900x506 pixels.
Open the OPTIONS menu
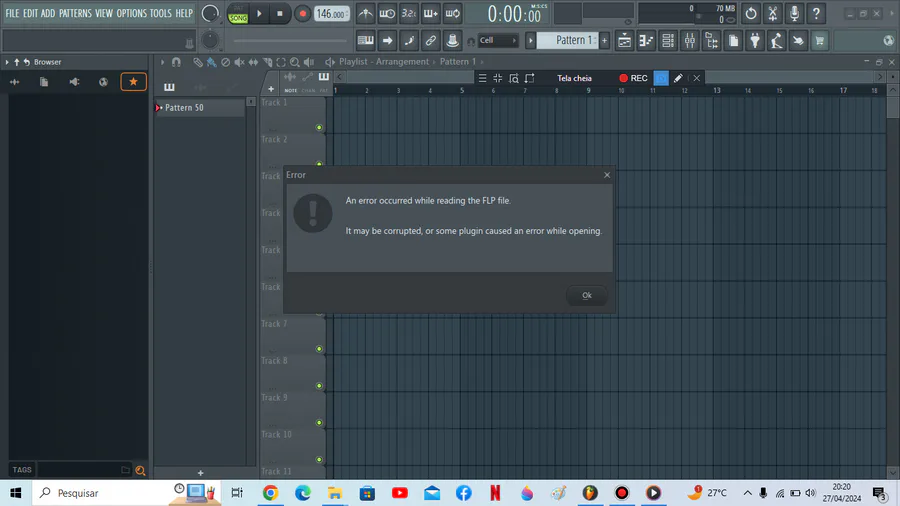pos(131,13)
